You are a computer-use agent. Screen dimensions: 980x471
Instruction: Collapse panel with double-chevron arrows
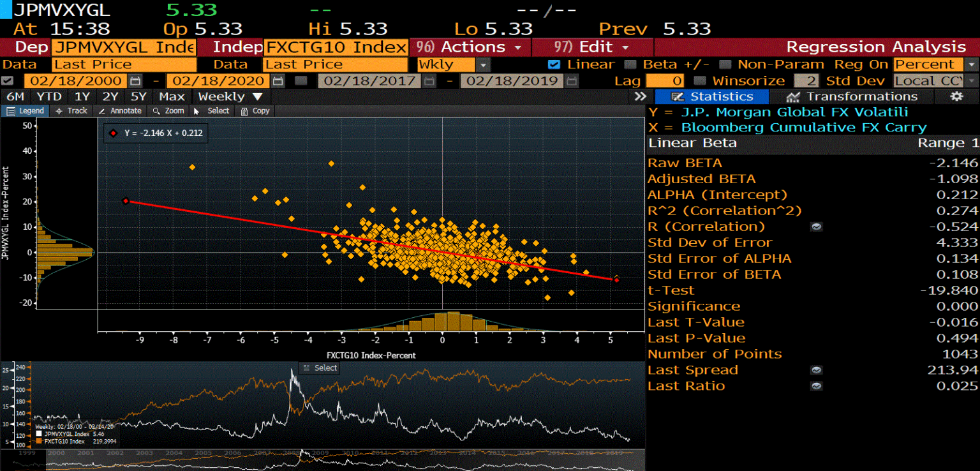point(640,96)
